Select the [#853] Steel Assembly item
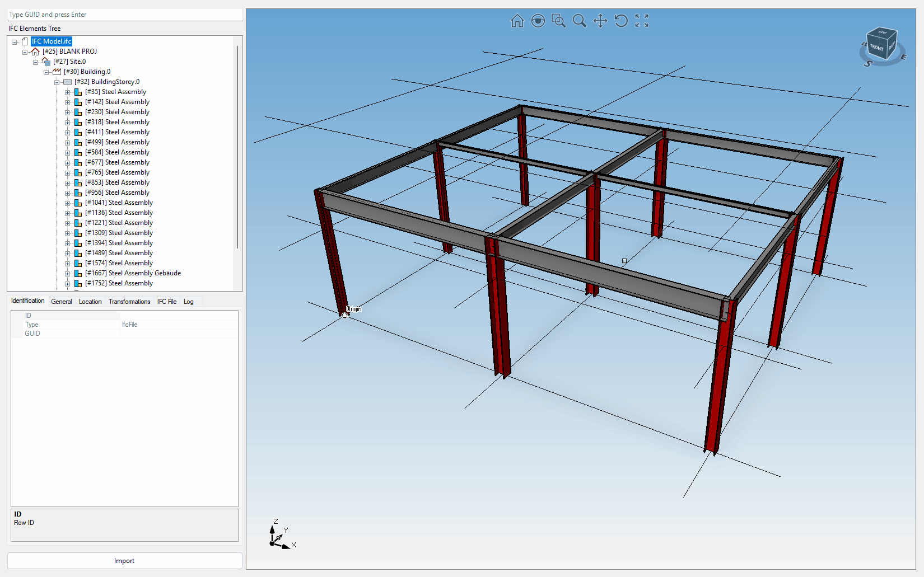 (x=117, y=182)
